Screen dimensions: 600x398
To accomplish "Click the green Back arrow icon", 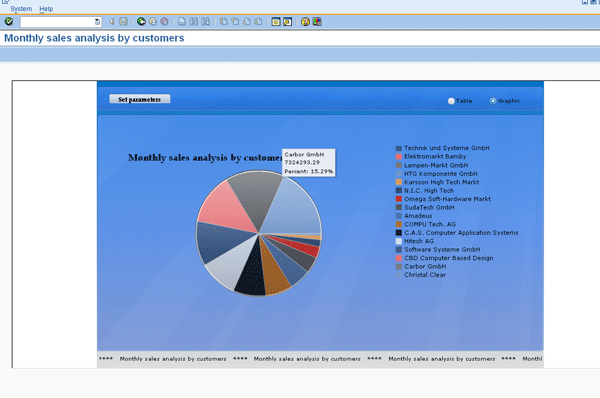I will click(141, 21).
